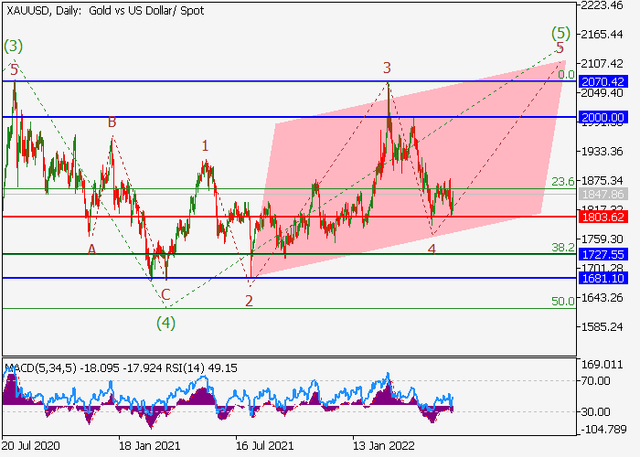Screen dimensions: 640x457
Task: Click the green (4) wave label
Action: pos(166,322)
